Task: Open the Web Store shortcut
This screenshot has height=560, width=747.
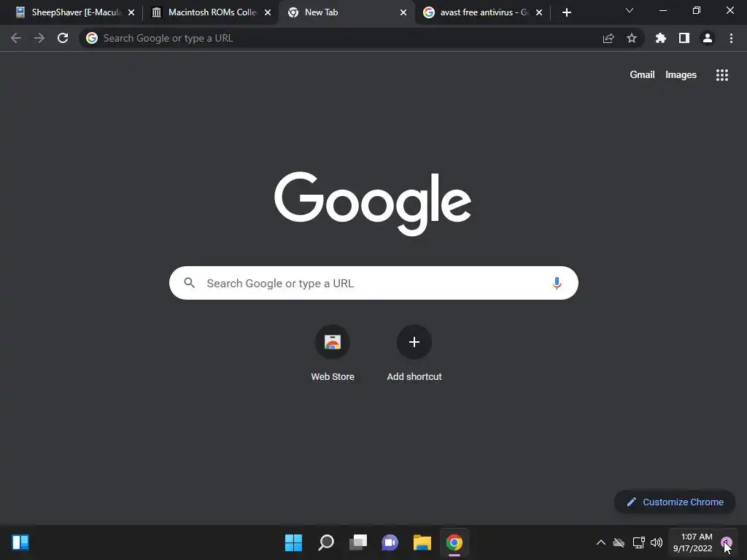Action: click(333, 353)
